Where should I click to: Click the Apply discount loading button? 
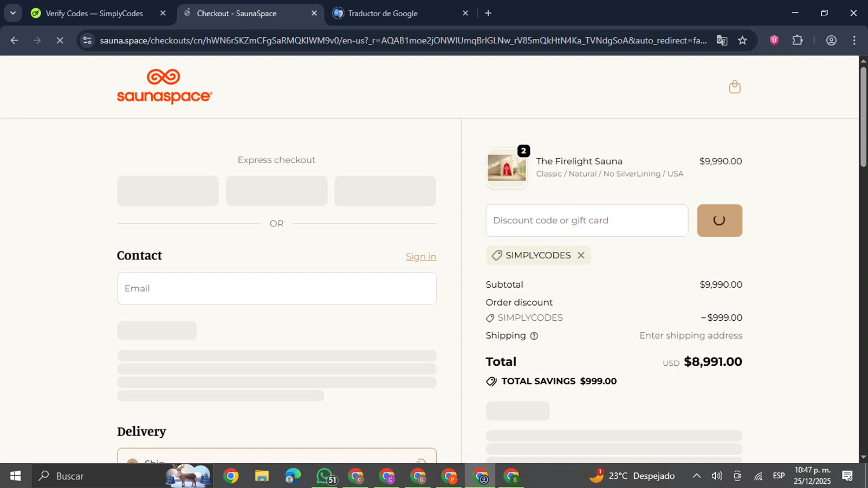tap(719, 221)
